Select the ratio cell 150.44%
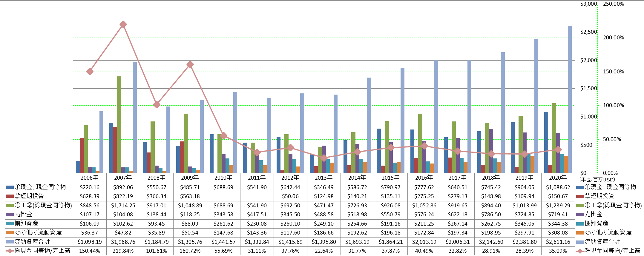 [90, 251]
